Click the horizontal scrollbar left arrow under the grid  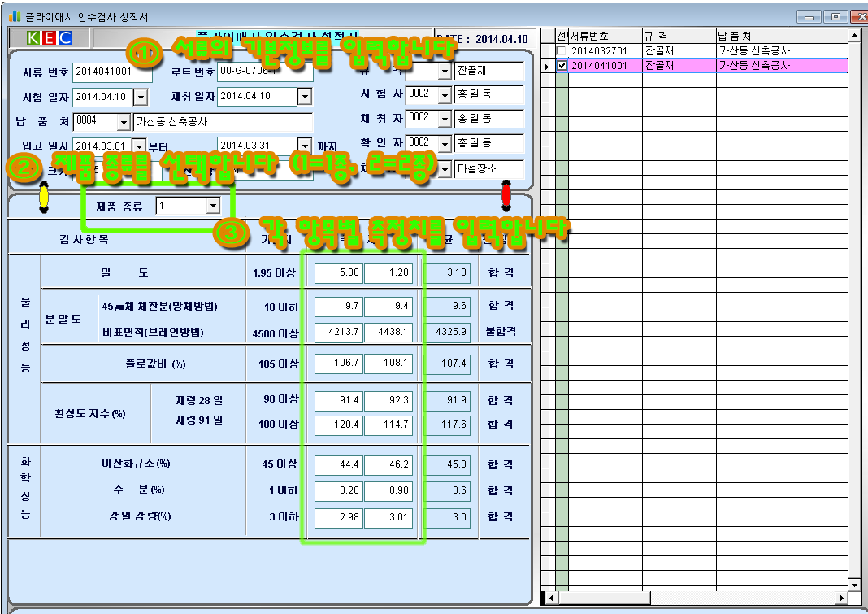tap(550, 598)
